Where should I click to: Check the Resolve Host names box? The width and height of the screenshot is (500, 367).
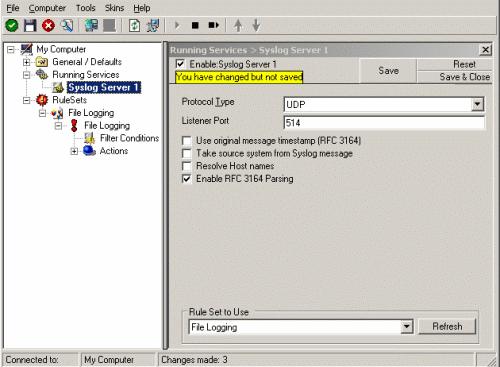click(187, 166)
